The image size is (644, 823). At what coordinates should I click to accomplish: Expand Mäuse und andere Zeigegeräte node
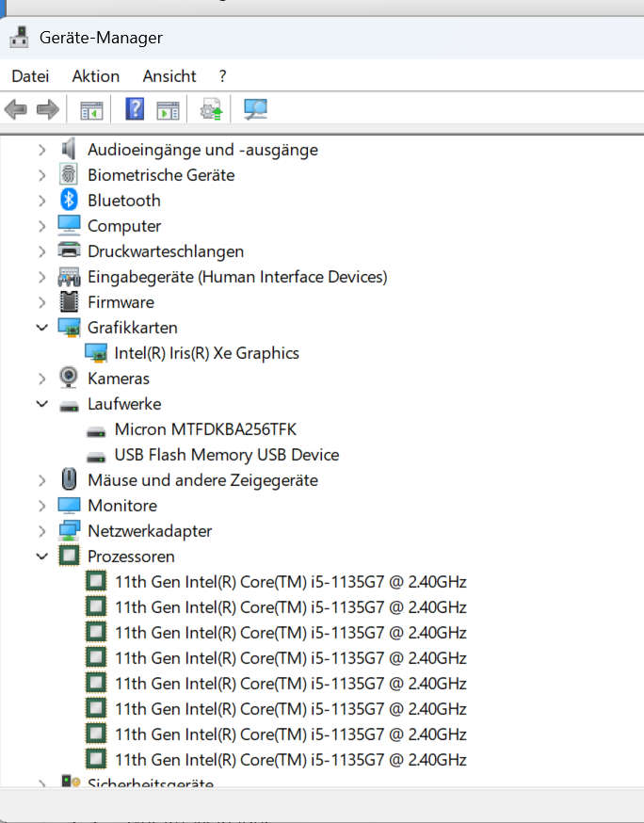pyautogui.click(x=42, y=480)
